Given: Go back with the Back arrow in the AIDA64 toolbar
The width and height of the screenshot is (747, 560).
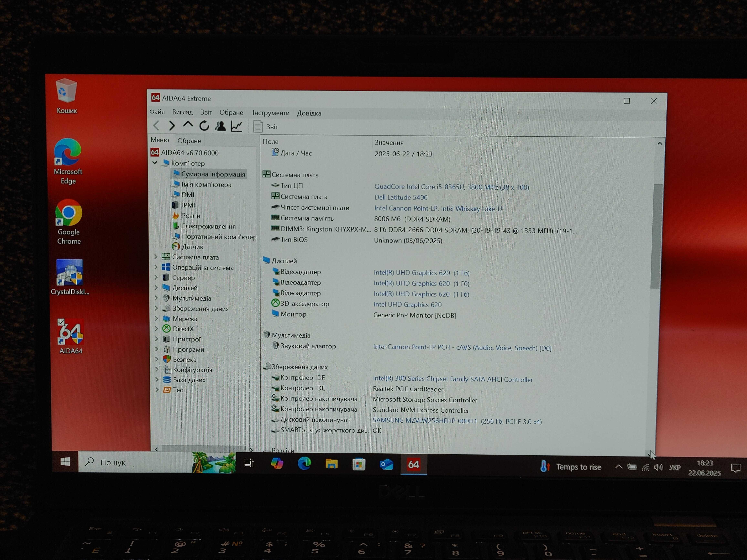Looking at the screenshot, I should 156,126.
